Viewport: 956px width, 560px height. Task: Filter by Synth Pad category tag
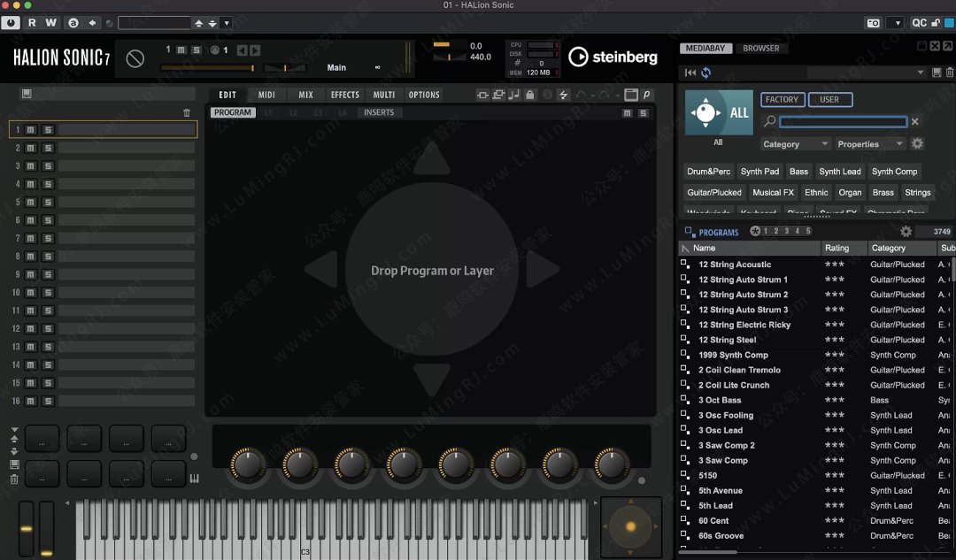click(x=759, y=172)
